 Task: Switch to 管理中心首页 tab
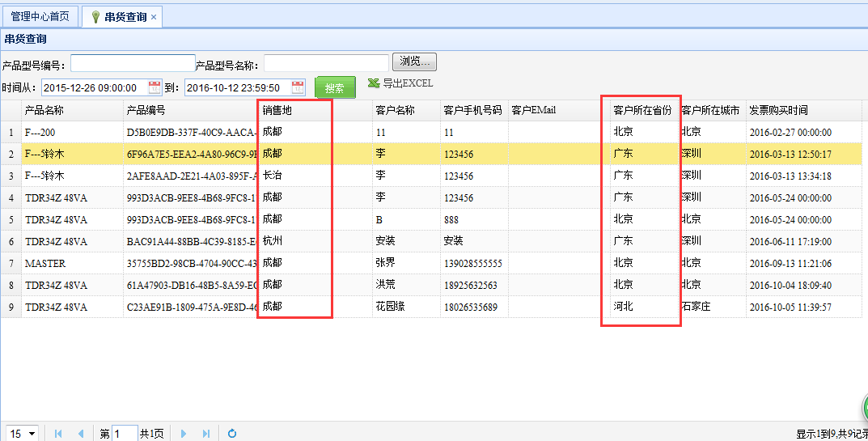[x=40, y=16]
